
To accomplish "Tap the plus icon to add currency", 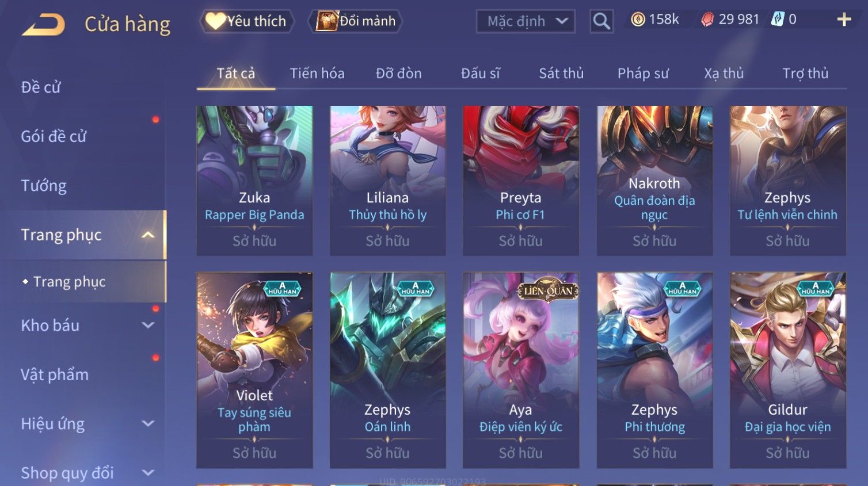I will (x=844, y=20).
